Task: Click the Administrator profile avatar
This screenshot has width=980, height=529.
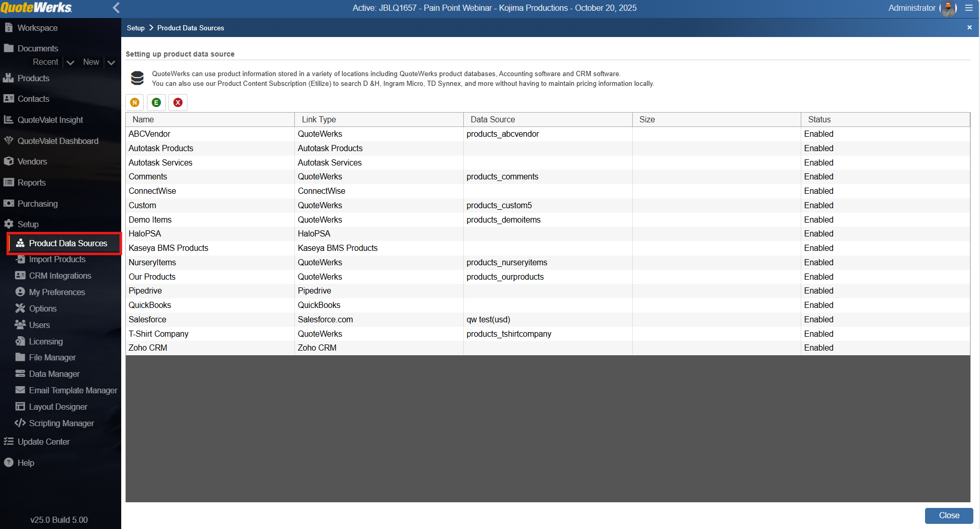Action: [948, 8]
